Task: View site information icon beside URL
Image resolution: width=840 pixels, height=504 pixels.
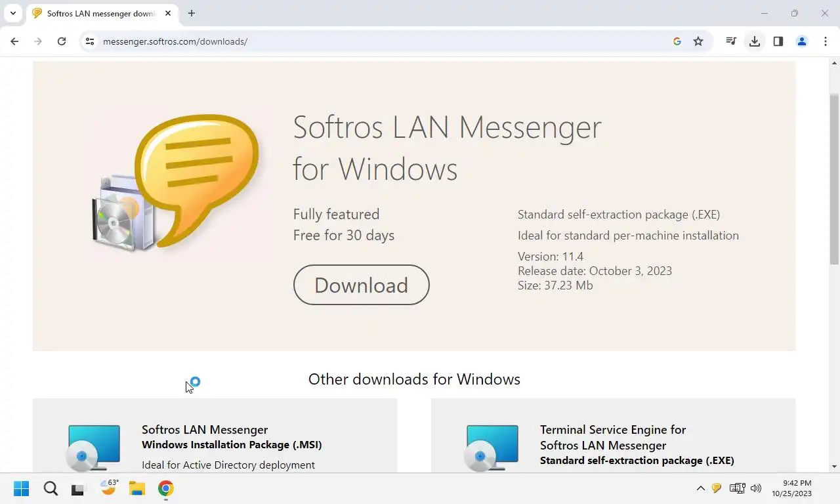Action: click(90, 41)
